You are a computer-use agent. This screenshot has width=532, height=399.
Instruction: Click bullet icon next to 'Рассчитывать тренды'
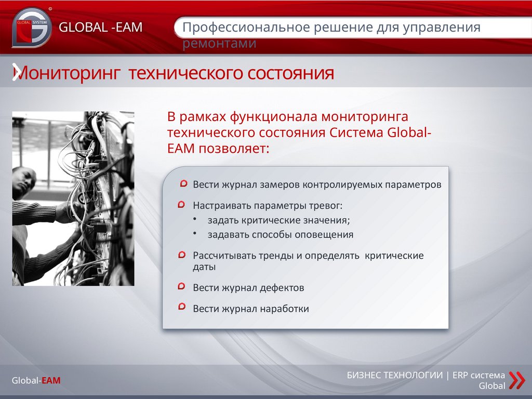click(182, 255)
